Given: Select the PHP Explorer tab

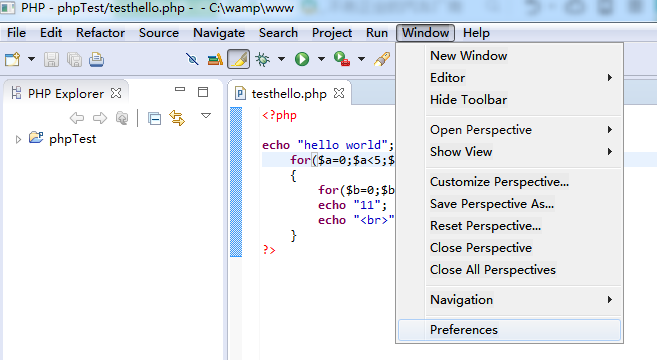Looking at the screenshot, I should click(66, 93).
